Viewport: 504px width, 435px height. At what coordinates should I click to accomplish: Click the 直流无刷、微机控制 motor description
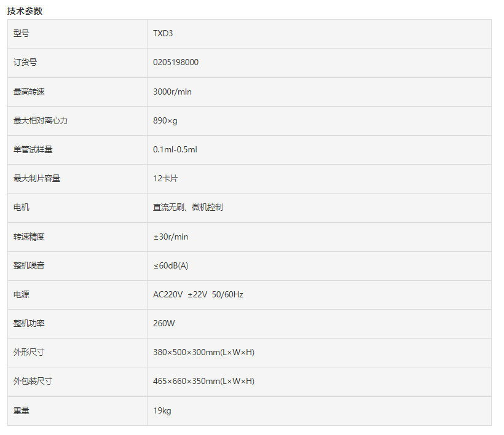pyautogui.click(x=187, y=207)
